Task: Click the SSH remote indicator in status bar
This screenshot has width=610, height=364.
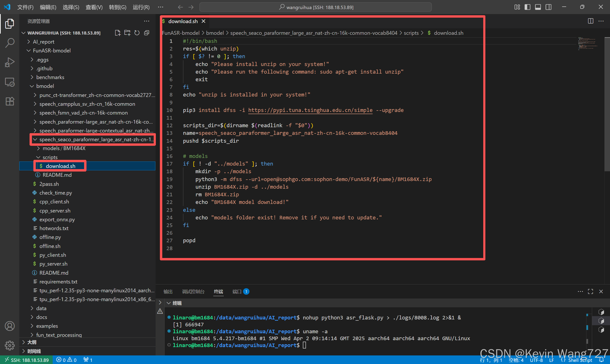Action: point(26,360)
